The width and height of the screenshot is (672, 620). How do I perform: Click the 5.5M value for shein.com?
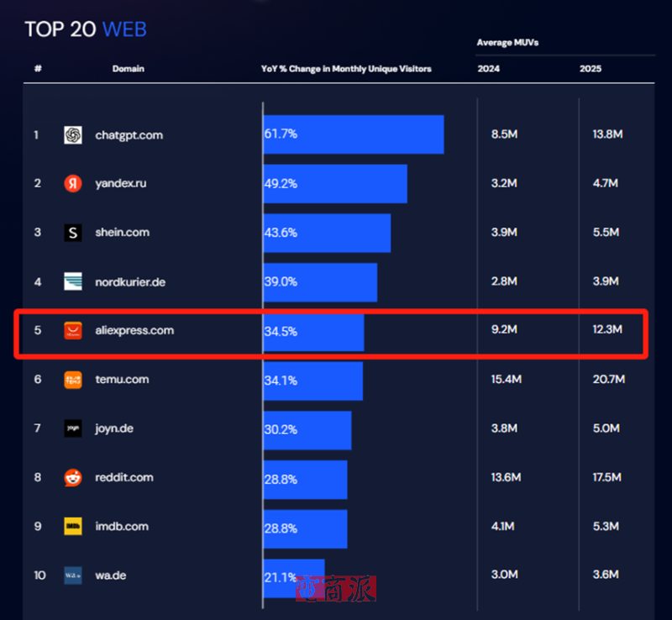pos(606,232)
